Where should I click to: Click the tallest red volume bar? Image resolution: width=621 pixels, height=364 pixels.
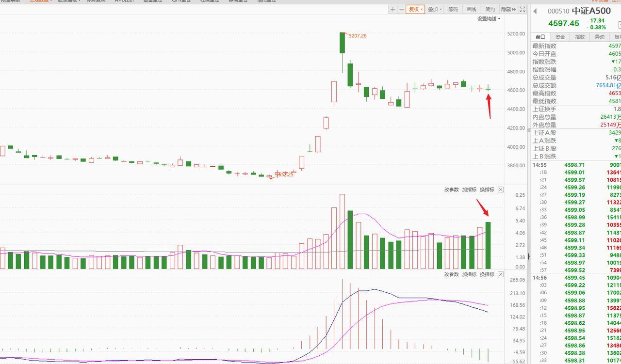(x=342, y=232)
